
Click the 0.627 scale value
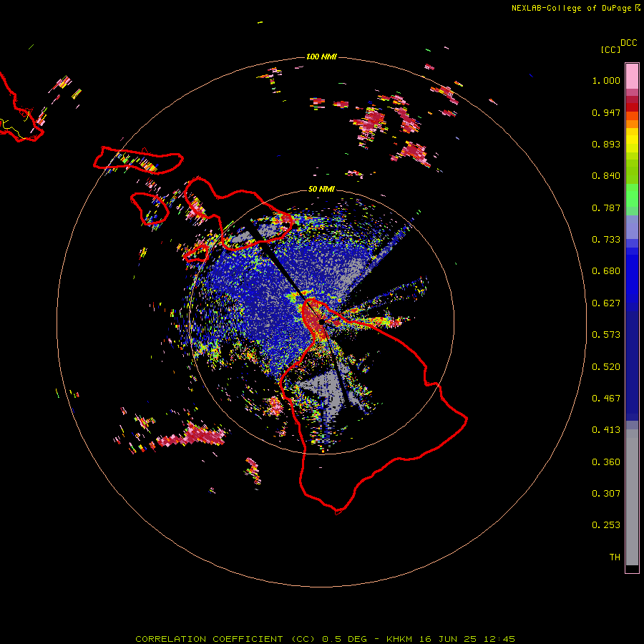coord(606,303)
